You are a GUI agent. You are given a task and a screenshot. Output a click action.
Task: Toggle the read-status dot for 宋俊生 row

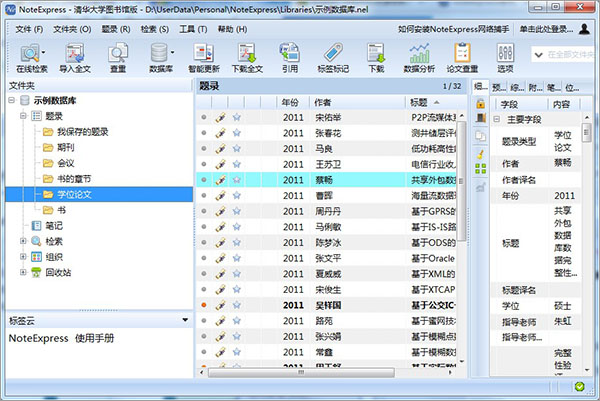pyautogui.click(x=204, y=289)
